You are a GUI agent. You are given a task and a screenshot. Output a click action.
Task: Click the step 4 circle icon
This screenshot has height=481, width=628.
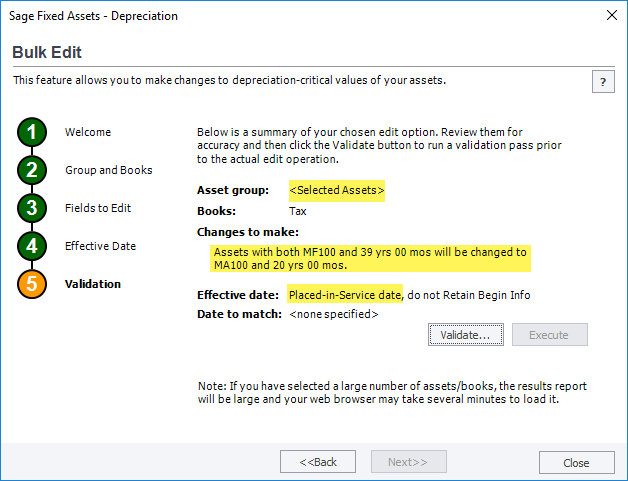pyautogui.click(x=32, y=246)
